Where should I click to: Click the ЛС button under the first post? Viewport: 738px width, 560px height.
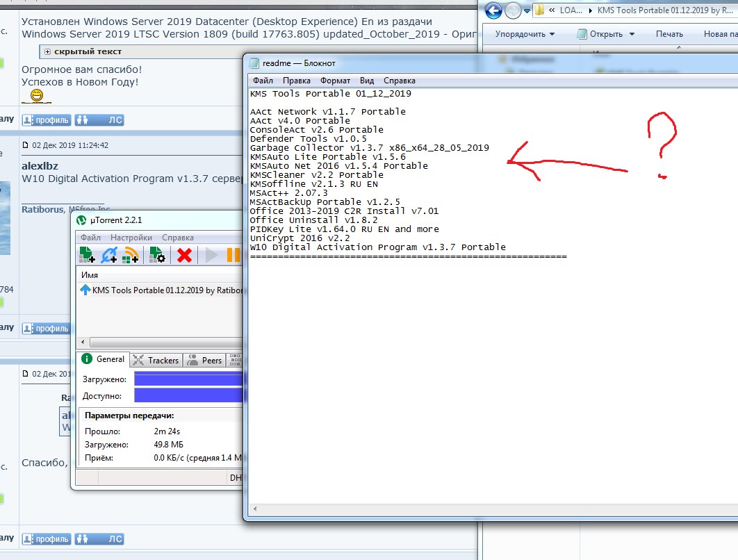(x=99, y=120)
